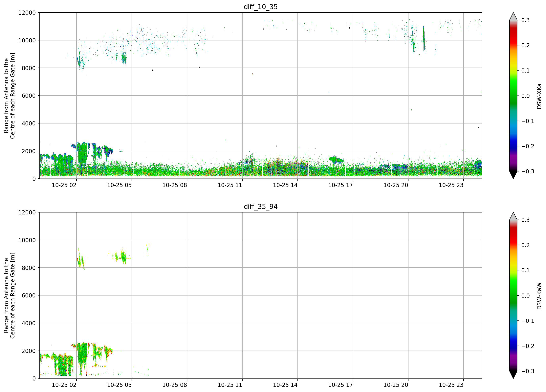This screenshot has height=392, width=546.
Task: Click the 10-25 11 x-tick under diff_10_35
Action: click(230, 185)
